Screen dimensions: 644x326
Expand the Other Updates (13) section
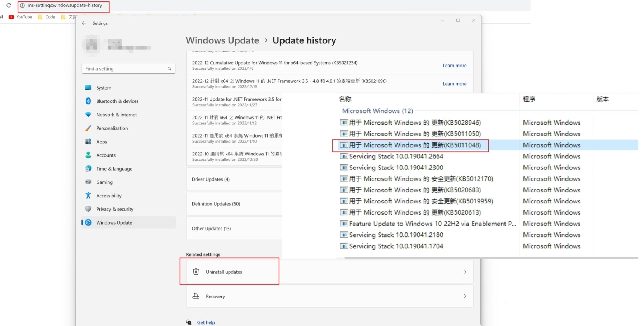pos(211,229)
